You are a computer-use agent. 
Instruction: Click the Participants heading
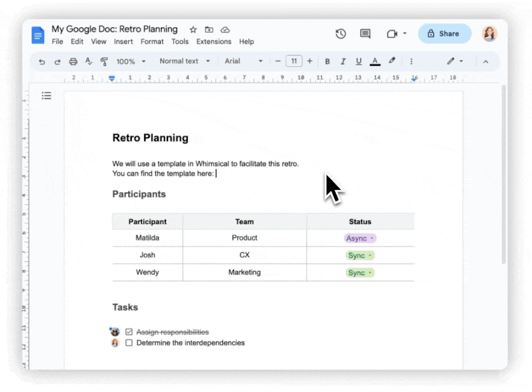click(x=139, y=194)
